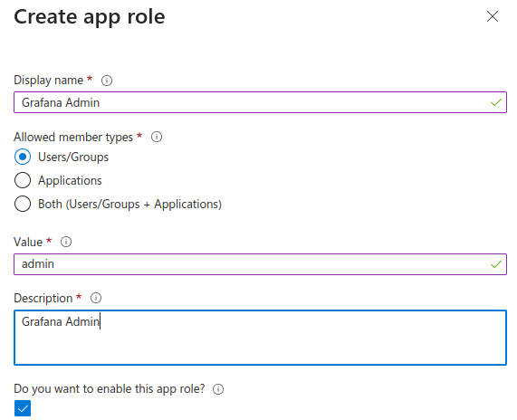Click the Users/Groups label text
Image resolution: width=517 pixels, height=420 pixels.
tap(73, 157)
